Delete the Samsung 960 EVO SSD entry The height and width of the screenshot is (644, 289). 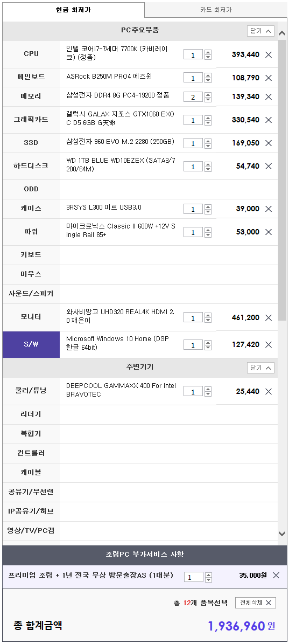pyautogui.click(x=269, y=143)
